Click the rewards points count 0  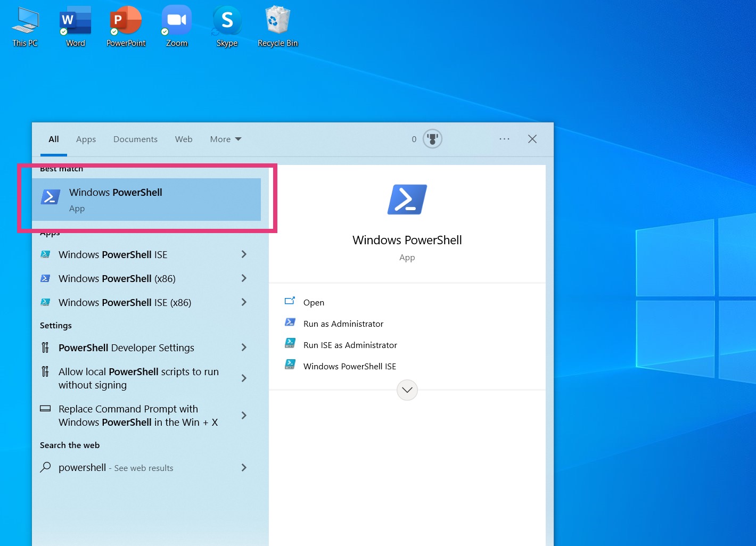(414, 139)
